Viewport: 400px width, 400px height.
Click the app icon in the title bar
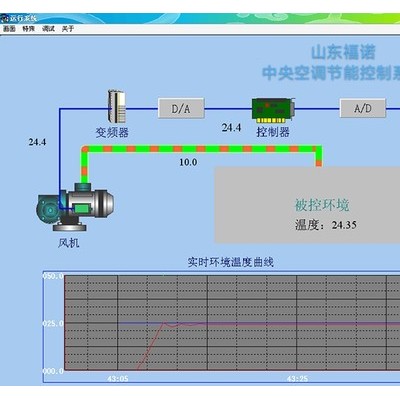[4, 18]
